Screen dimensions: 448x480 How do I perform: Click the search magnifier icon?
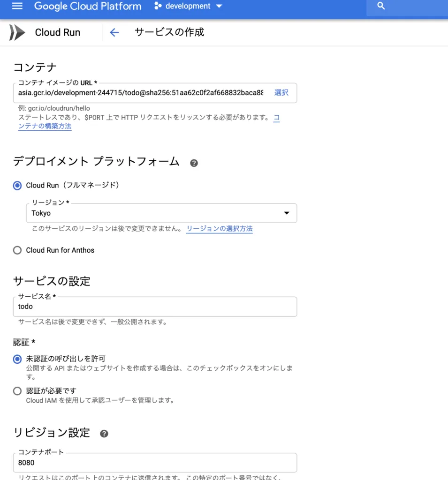coord(381,6)
